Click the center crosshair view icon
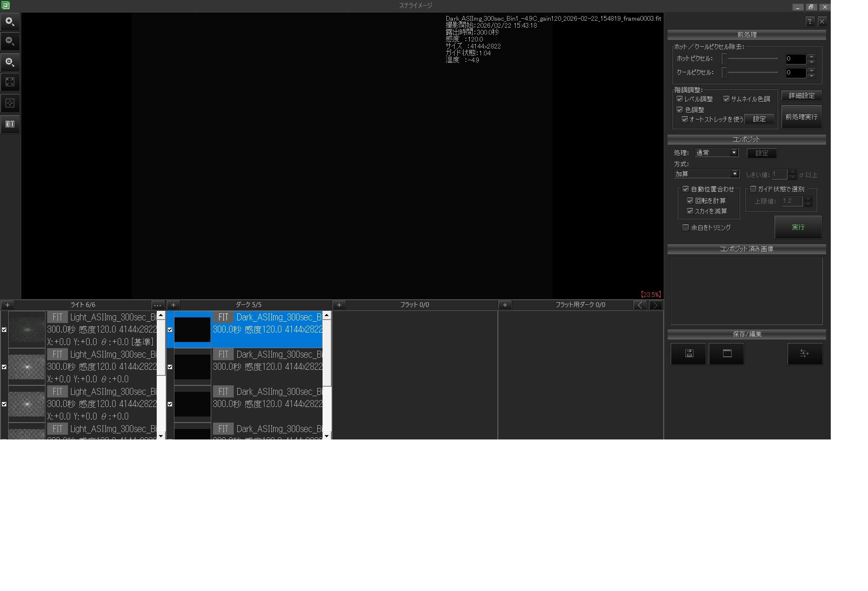Screen dimensions: 868x591 point(10,103)
